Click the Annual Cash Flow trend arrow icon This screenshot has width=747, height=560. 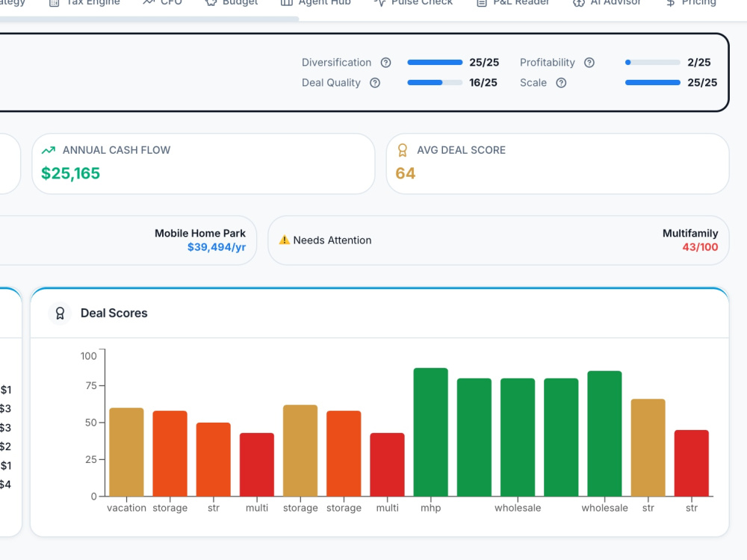click(48, 151)
